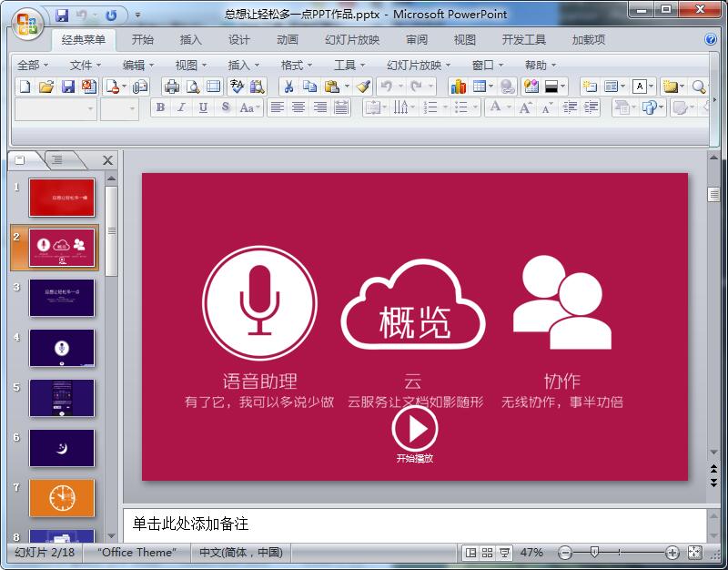
Task: Open a file with the folder icon
Action: click(46, 87)
